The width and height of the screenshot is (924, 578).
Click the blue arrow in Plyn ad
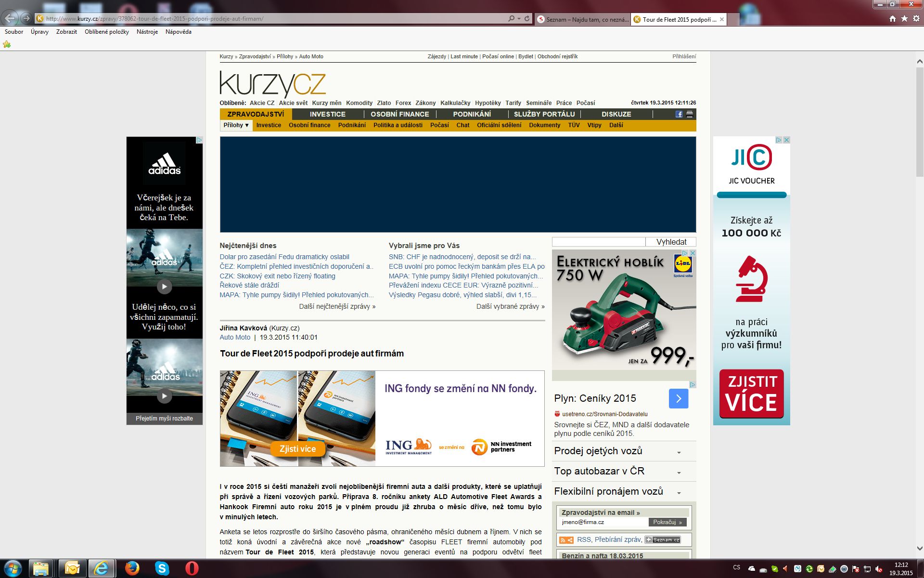click(679, 398)
